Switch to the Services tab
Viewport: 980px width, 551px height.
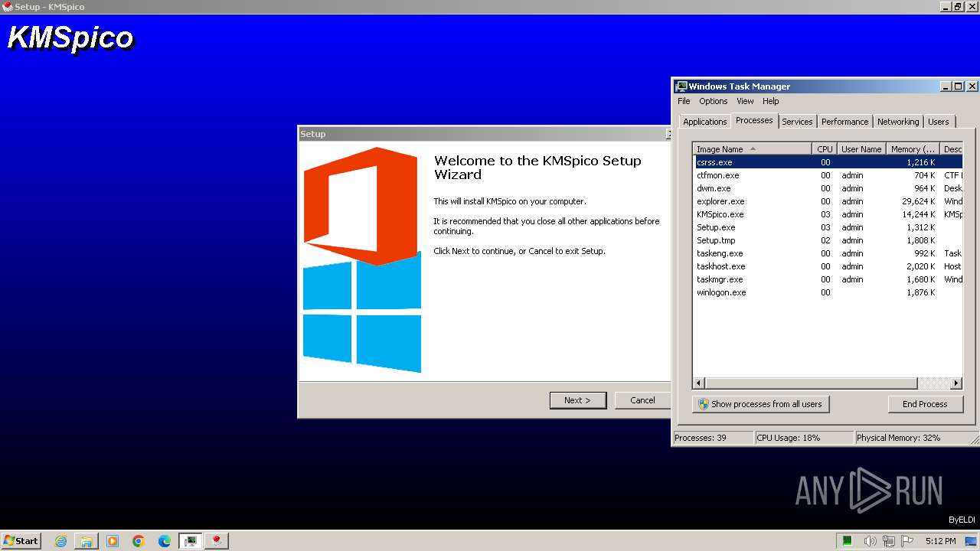797,122
